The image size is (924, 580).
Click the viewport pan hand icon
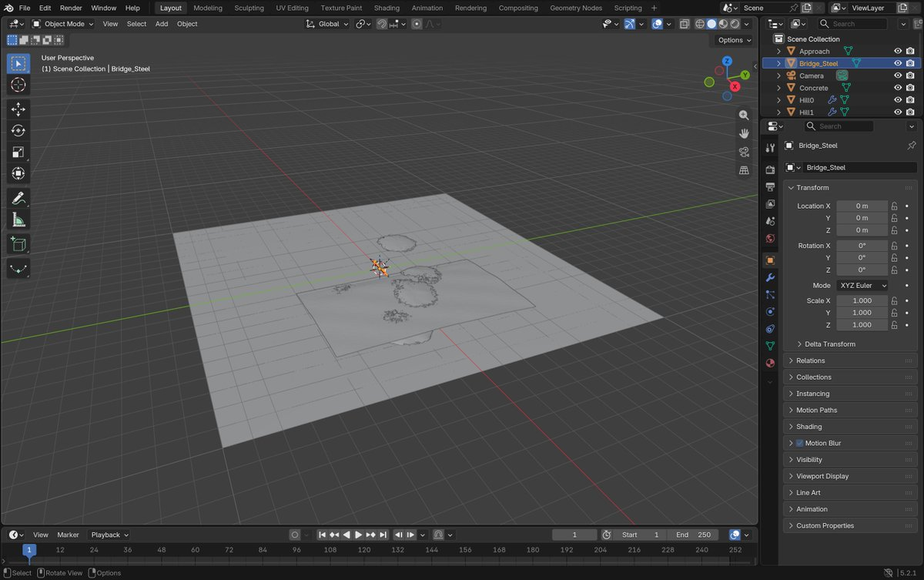tap(744, 133)
